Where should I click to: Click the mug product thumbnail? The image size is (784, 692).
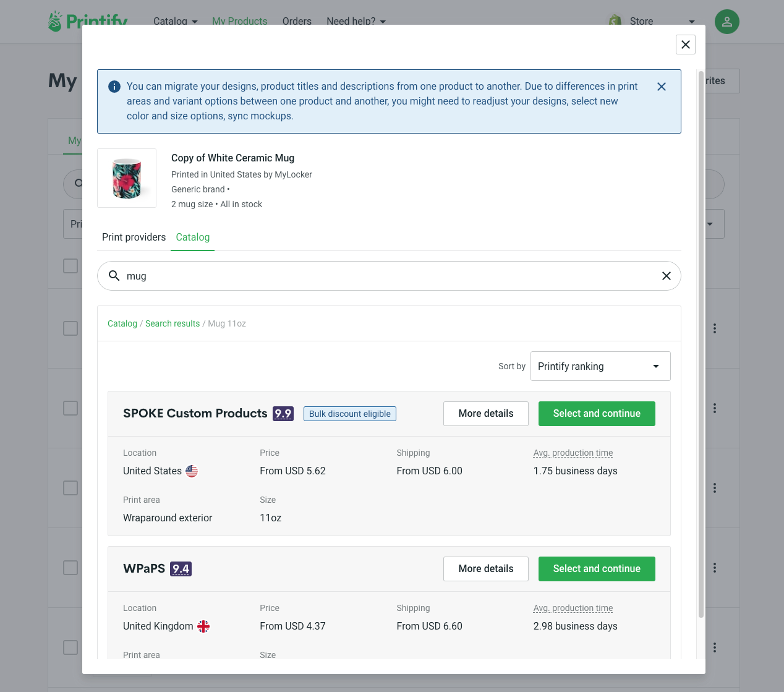tap(127, 178)
